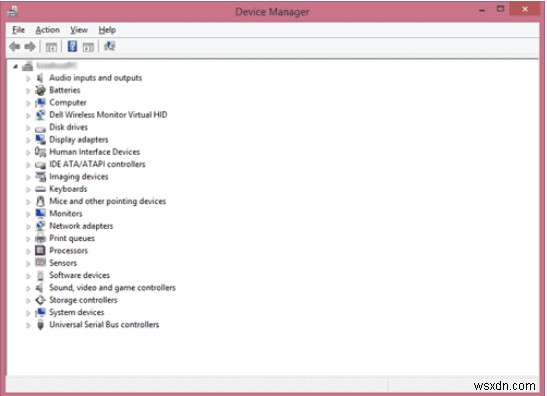This screenshot has width=547, height=396.
Task: Select Dell Wireless Monitor Virtual HID label
Action: coord(108,115)
